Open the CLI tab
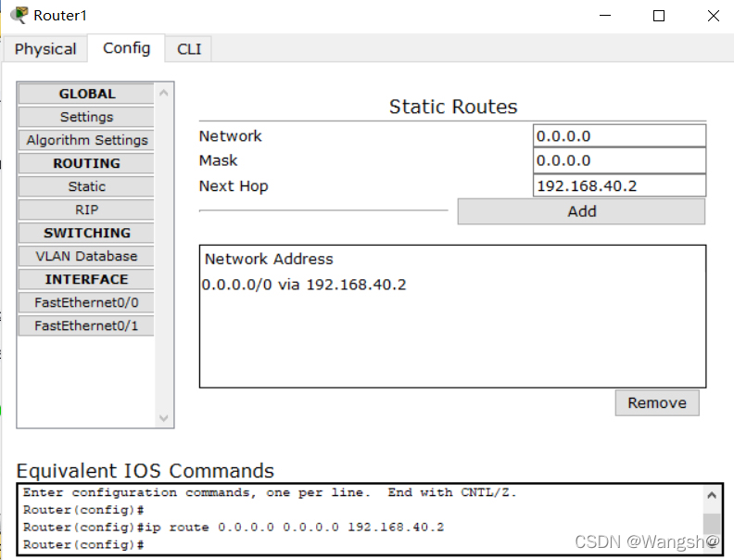This screenshot has width=734, height=560. [189, 49]
